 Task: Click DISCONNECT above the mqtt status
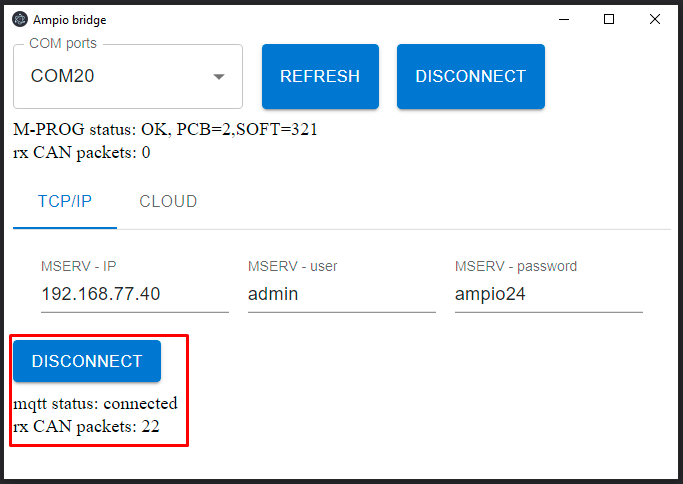[x=87, y=361]
